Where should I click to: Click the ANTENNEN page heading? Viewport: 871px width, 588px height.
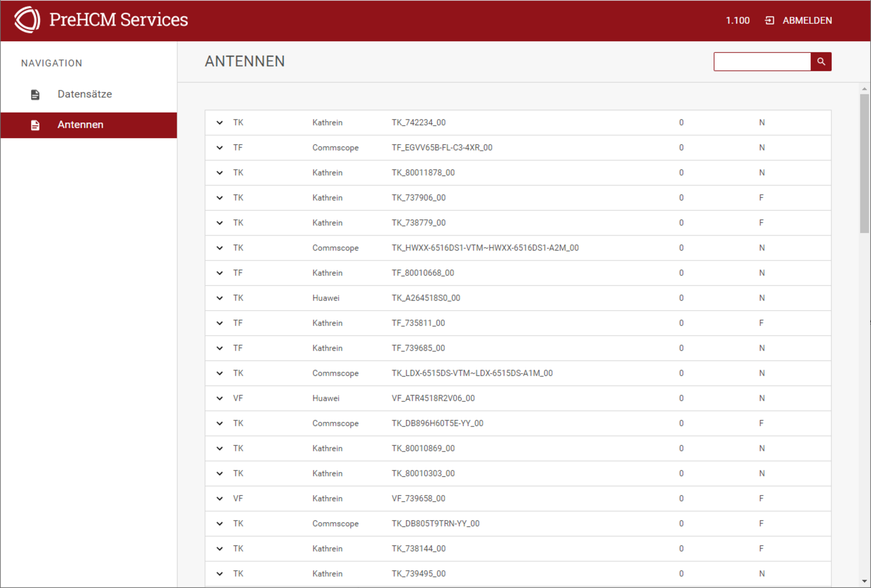pos(245,62)
